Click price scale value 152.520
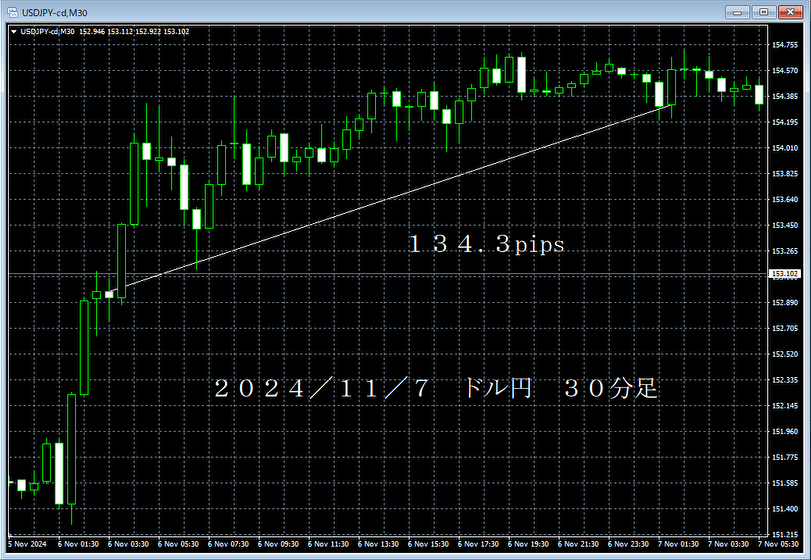 (x=784, y=354)
